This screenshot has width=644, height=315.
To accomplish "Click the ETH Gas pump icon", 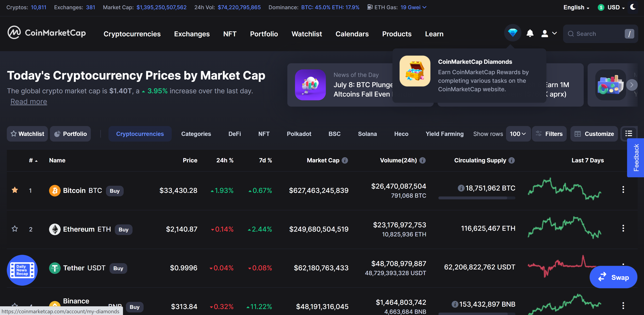I will click(370, 7).
